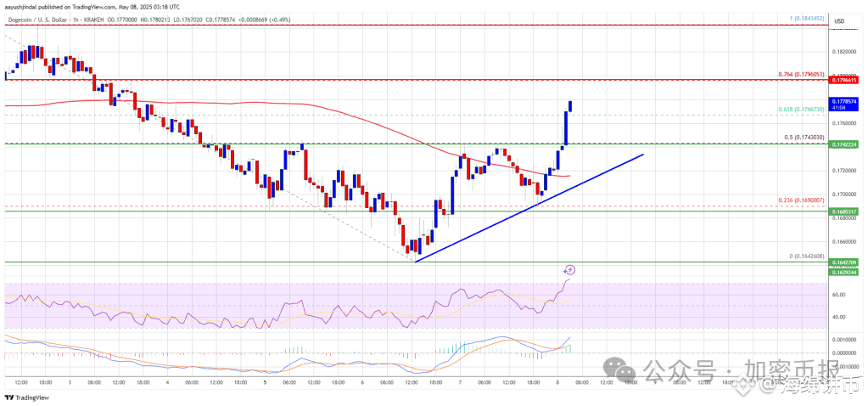Select the Fibonacci label 0.5 (0.1743030)
Screen dimensions: 868x406
click(803, 138)
